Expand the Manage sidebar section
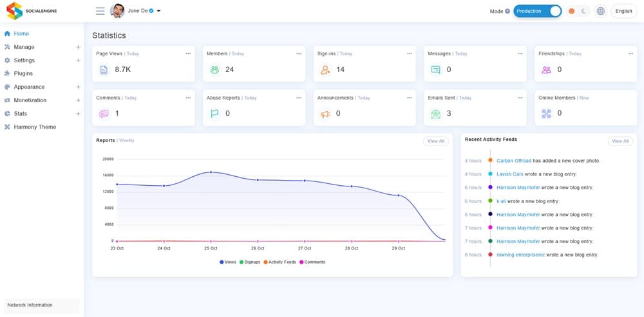 click(x=78, y=47)
